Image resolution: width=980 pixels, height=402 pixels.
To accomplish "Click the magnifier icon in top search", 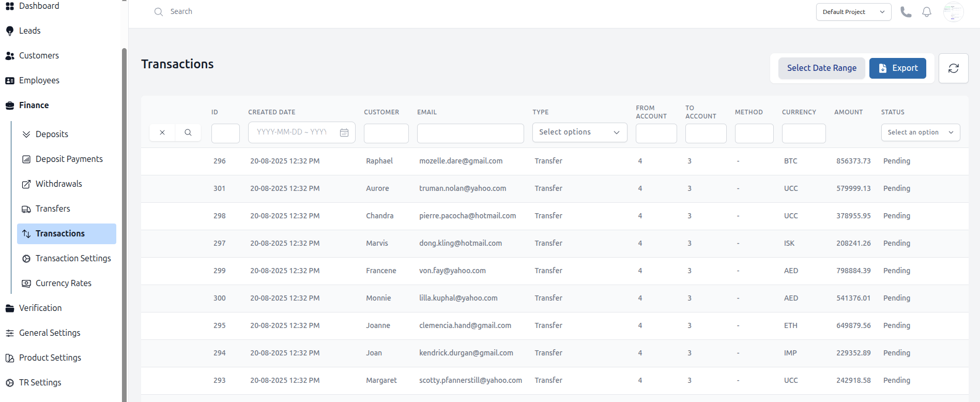I will tap(159, 12).
